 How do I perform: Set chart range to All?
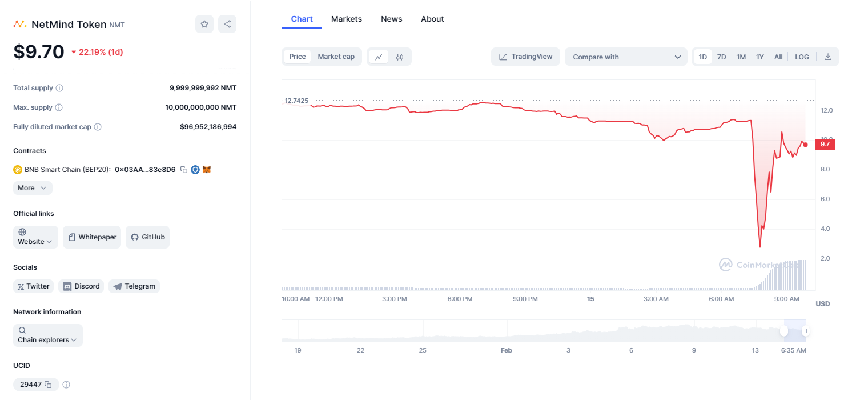(778, 57)
